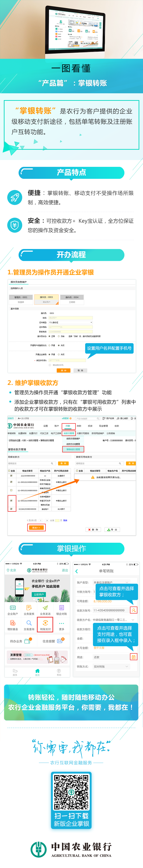Open the 更多 dots icon
This screenshot has height=868, width=143.
(x=62, y=623)
